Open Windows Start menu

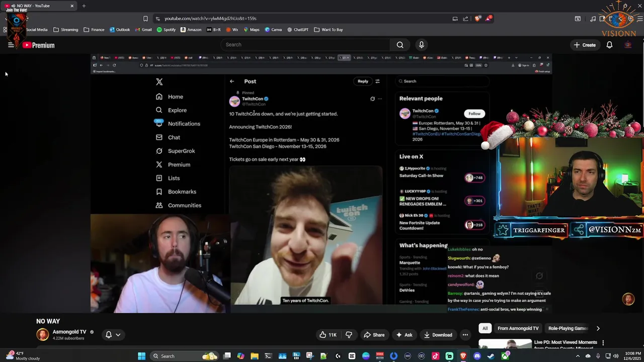[142, 356]
